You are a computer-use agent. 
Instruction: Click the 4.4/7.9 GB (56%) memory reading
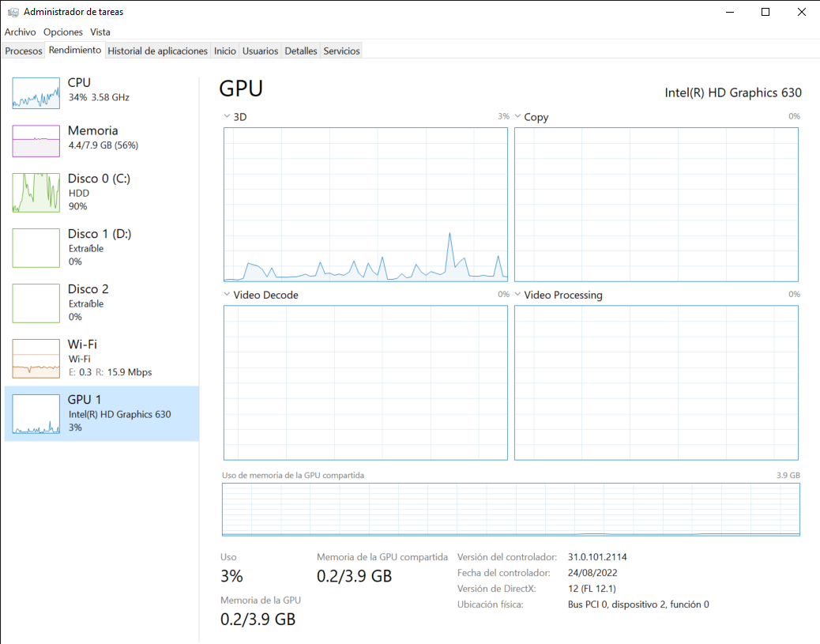click(103, 145)
